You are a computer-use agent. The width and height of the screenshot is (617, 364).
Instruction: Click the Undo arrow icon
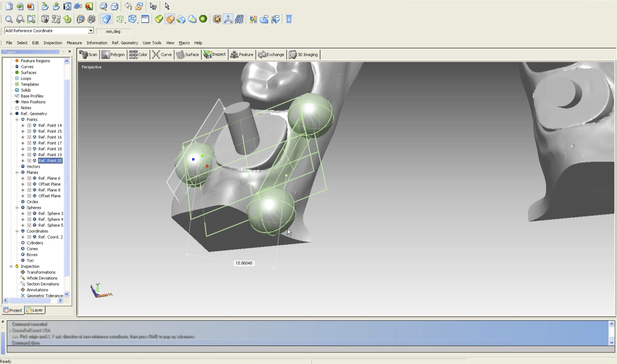[x=128, y=6]
